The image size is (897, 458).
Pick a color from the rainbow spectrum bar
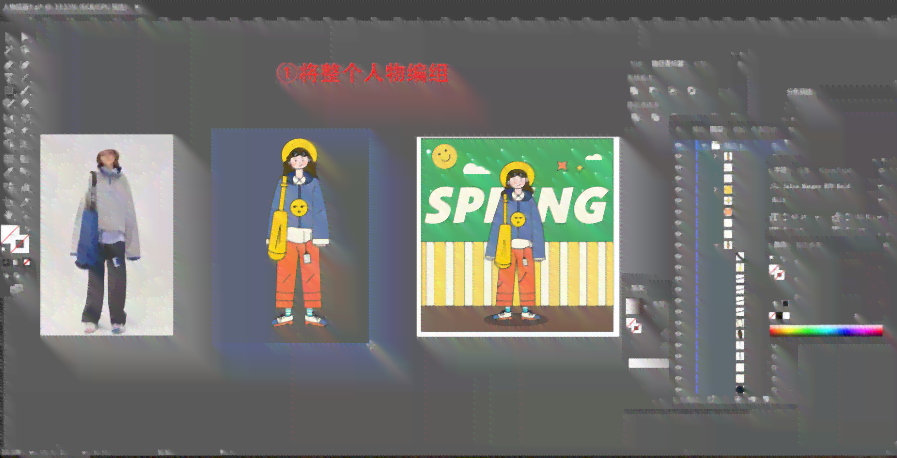click(x=825, y=330)
